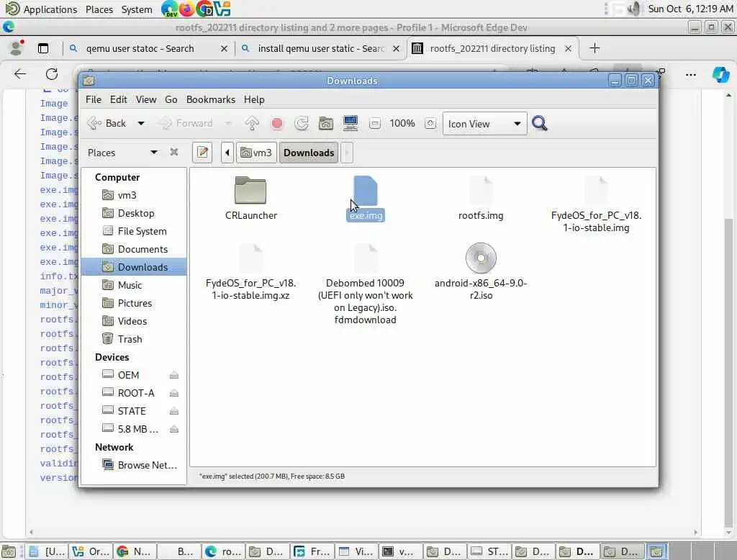
Task: Close the rootfs_202211 directory listing tab
Action: click(568, 48)
